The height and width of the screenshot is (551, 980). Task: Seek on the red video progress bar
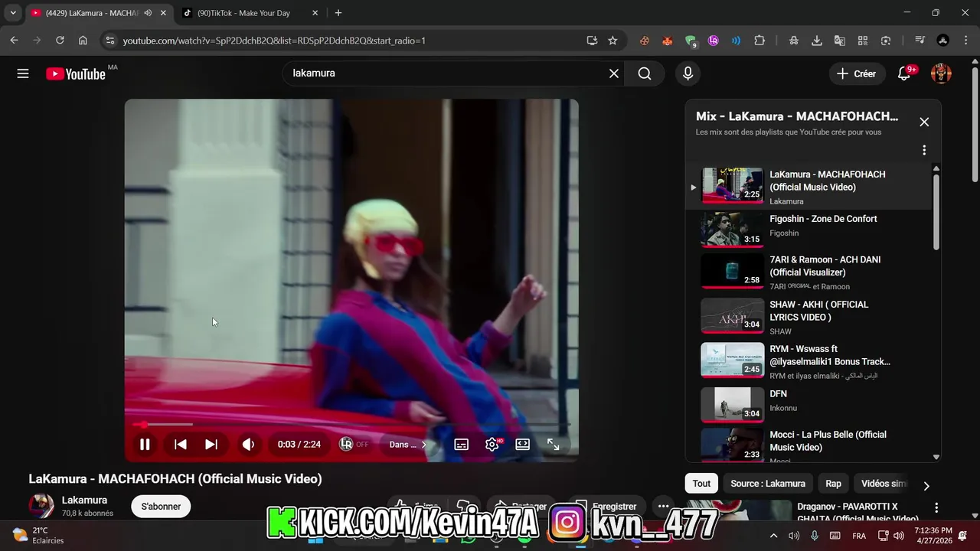click(x=351, y=425)
